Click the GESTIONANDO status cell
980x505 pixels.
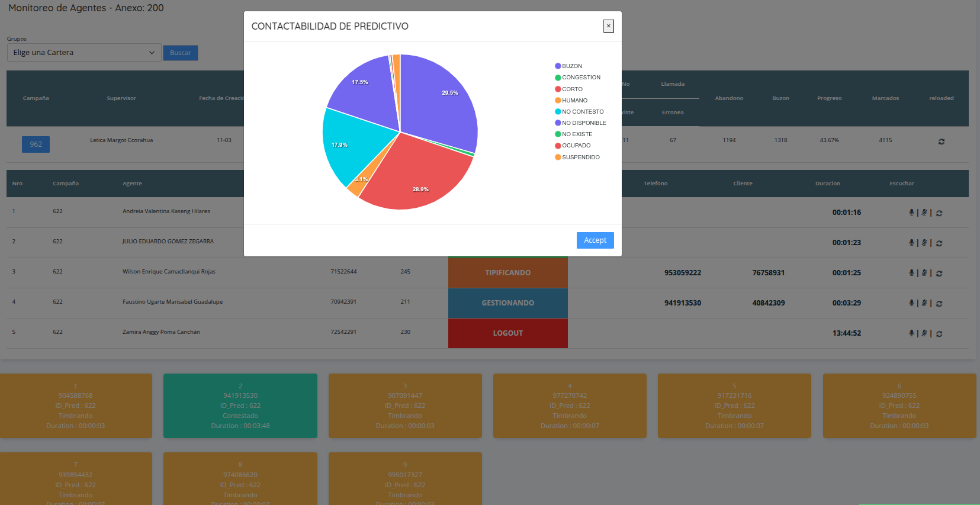point(508,303)
